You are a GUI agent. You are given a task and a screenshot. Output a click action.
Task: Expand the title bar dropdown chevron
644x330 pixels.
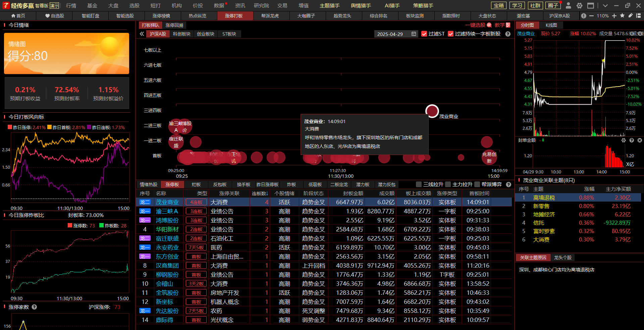(x=605, y=5)
